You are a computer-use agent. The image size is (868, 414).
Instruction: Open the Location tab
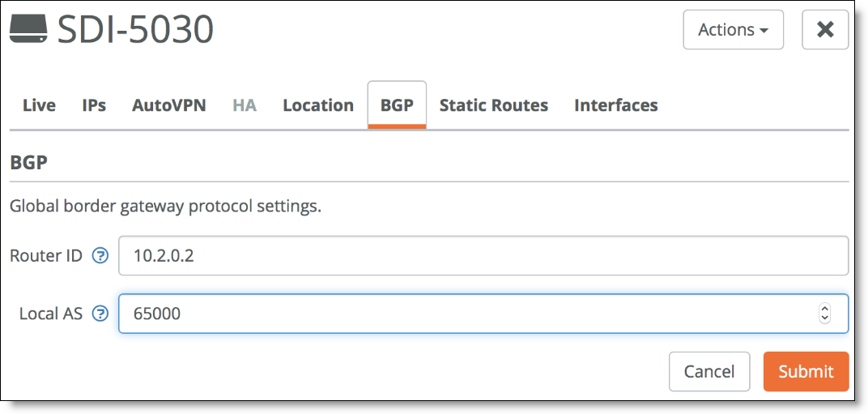[x=318, y=105]
